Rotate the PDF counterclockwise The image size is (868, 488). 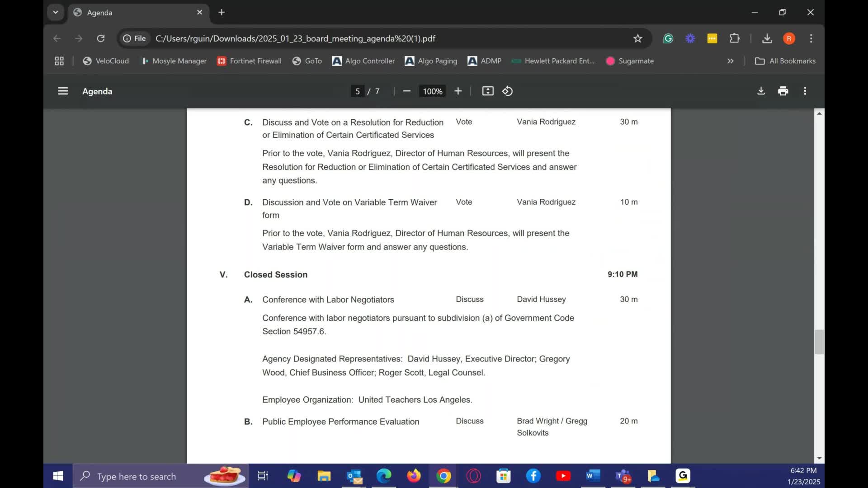[507, 91]
